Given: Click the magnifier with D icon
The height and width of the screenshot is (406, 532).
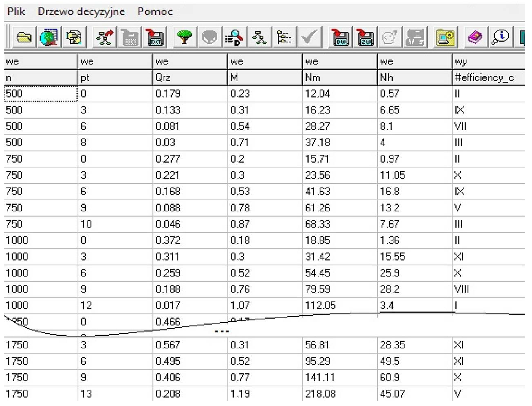Looking at the screenshot, I should [234, 37].
